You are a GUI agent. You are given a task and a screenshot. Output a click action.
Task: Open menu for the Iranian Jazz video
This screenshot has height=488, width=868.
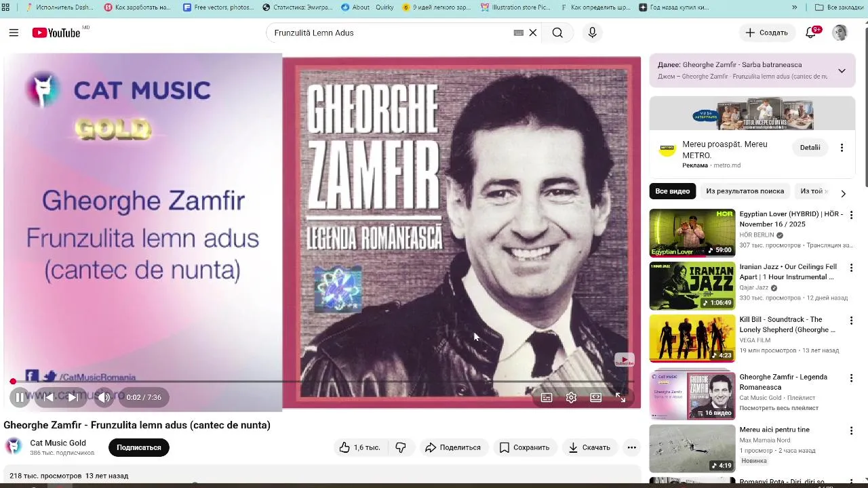point(851,268)
